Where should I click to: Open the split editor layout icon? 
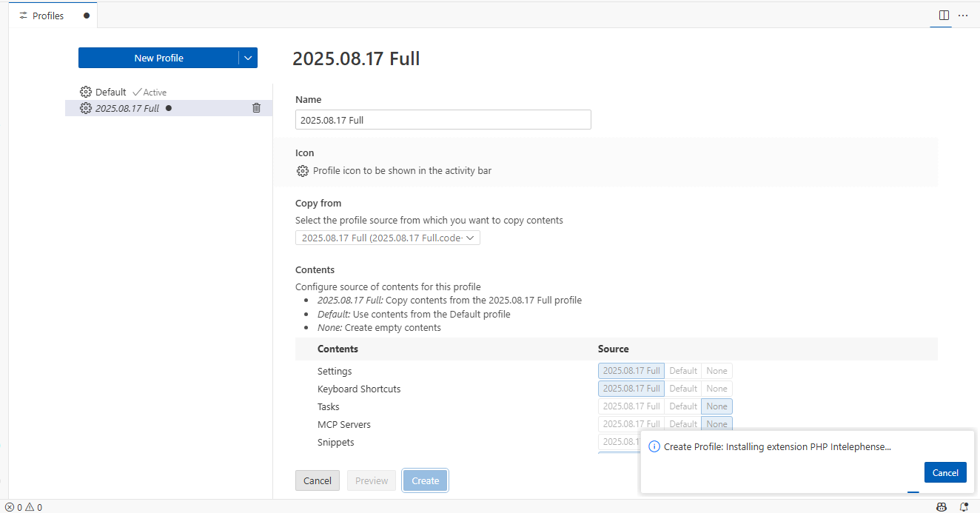tap(944, 16)
